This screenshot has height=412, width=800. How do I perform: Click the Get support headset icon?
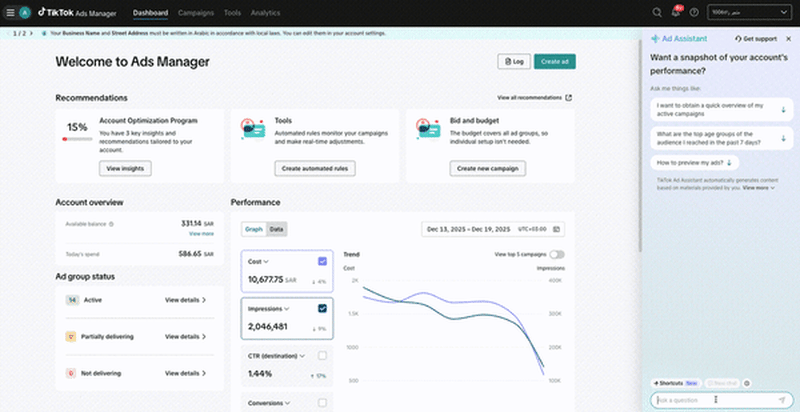pos(738,38)
